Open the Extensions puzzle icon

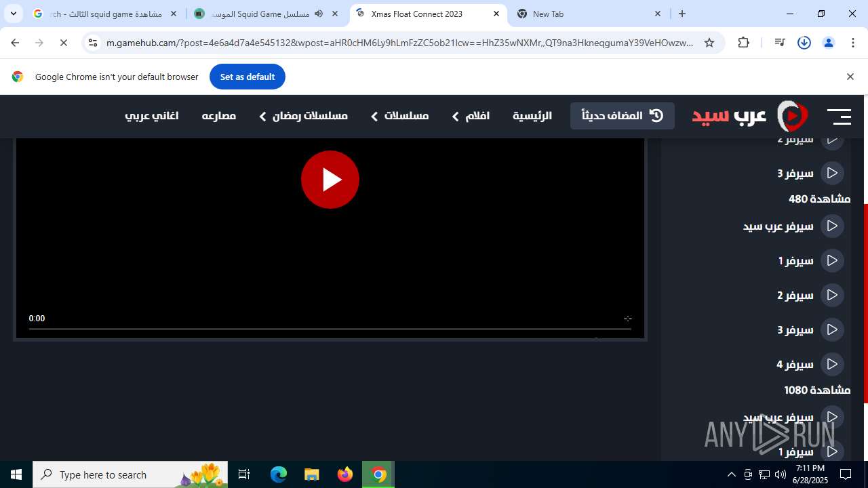pos(744,43)
